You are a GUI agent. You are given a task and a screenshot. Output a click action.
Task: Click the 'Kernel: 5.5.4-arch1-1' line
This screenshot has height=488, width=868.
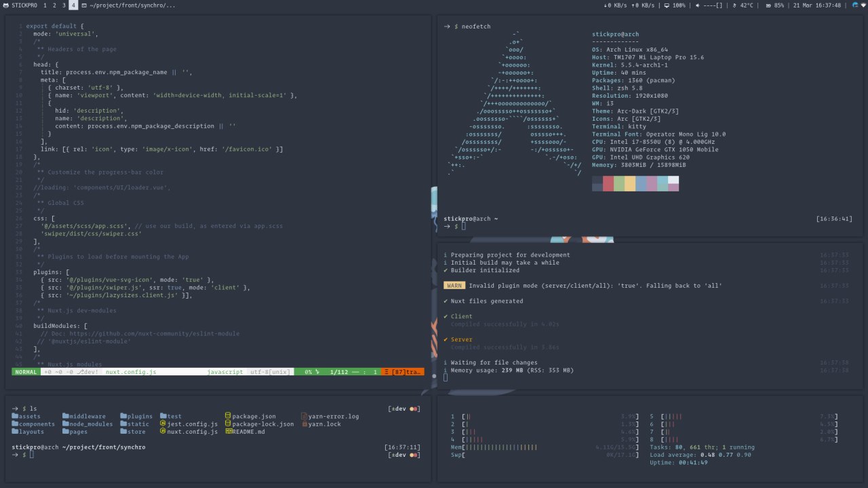tap(630, 65)
